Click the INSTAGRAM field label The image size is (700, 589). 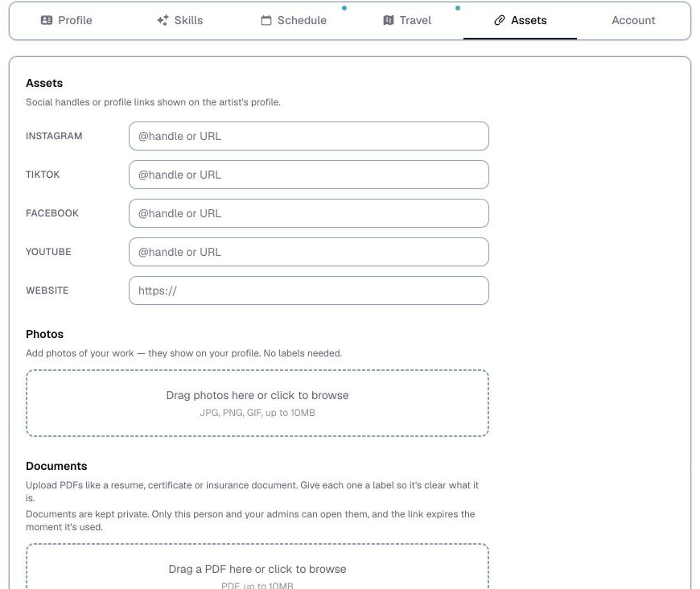54,136
